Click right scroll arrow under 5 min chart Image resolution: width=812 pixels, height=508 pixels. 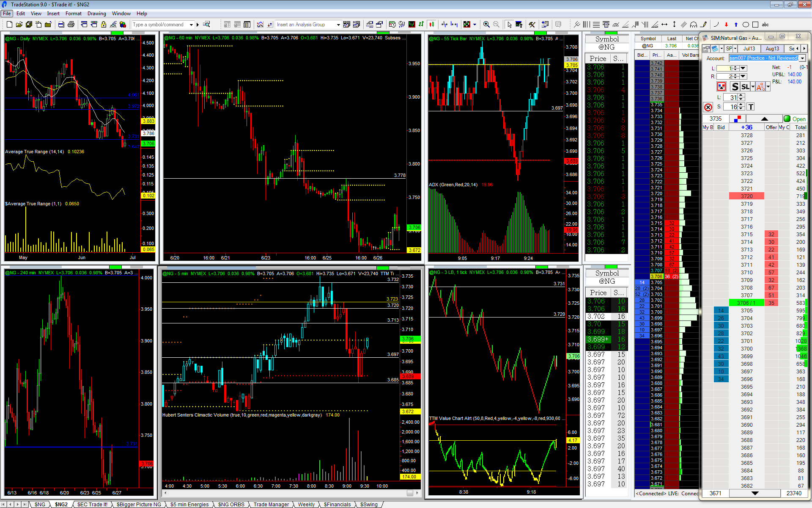point(417,493)
